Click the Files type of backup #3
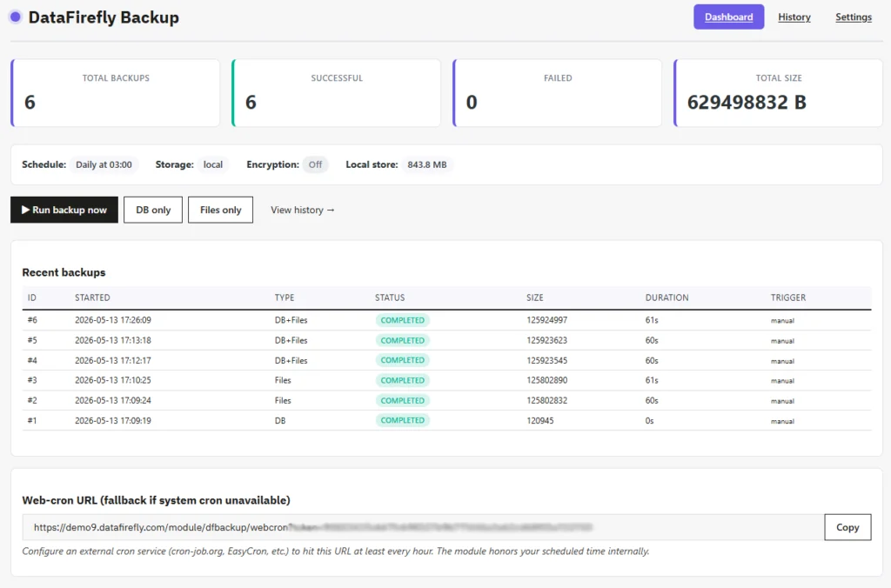Screen dimensions: 891x588 click(x=283, y=380)
